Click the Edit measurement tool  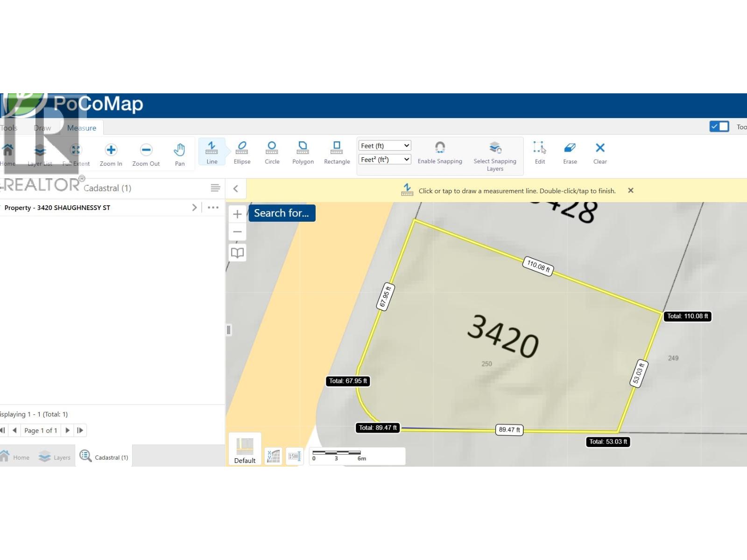(540, 152)
